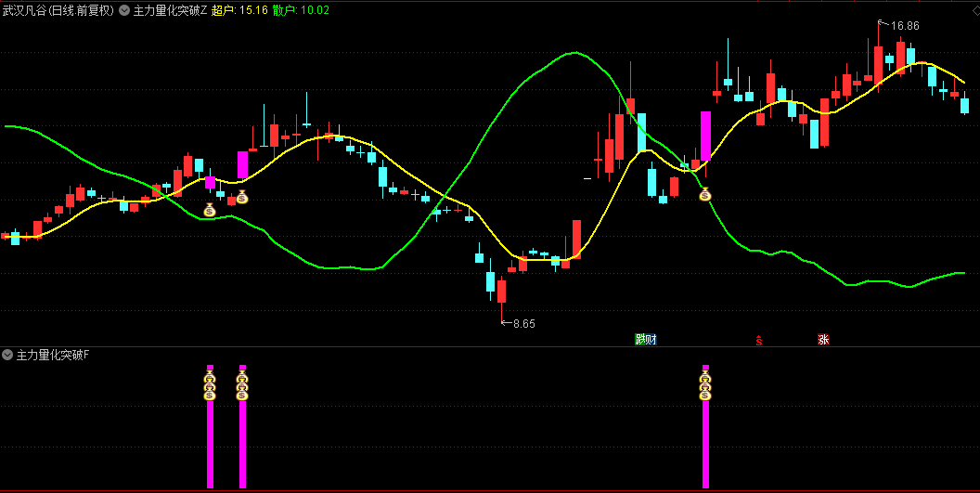Click the 16.86 high price label
980x493 pixels.
[x=905, y=26]
